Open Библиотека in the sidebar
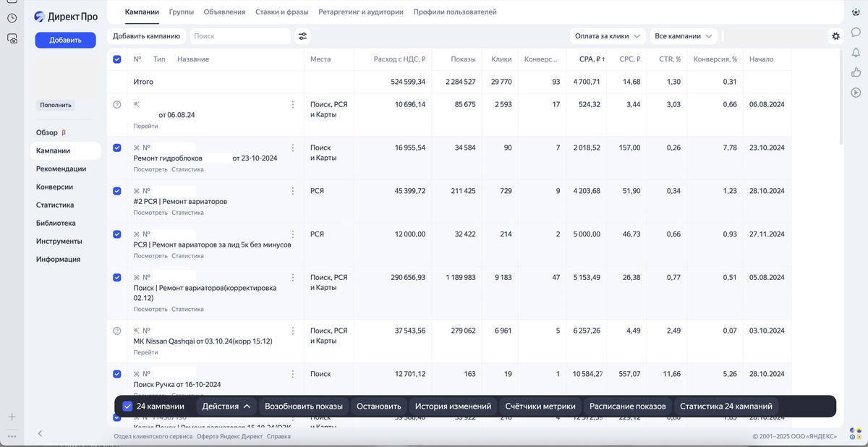 pyautogui.click(x=56, y=223)
